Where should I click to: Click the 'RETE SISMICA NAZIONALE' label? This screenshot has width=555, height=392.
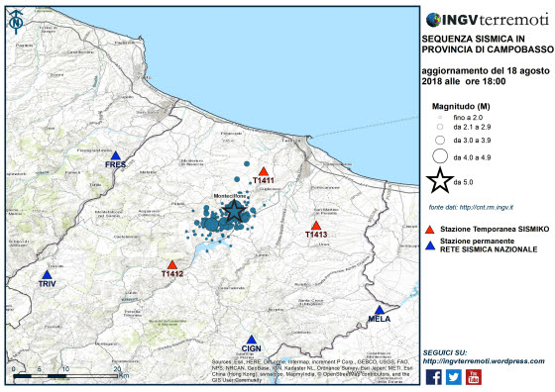(489, 249)
